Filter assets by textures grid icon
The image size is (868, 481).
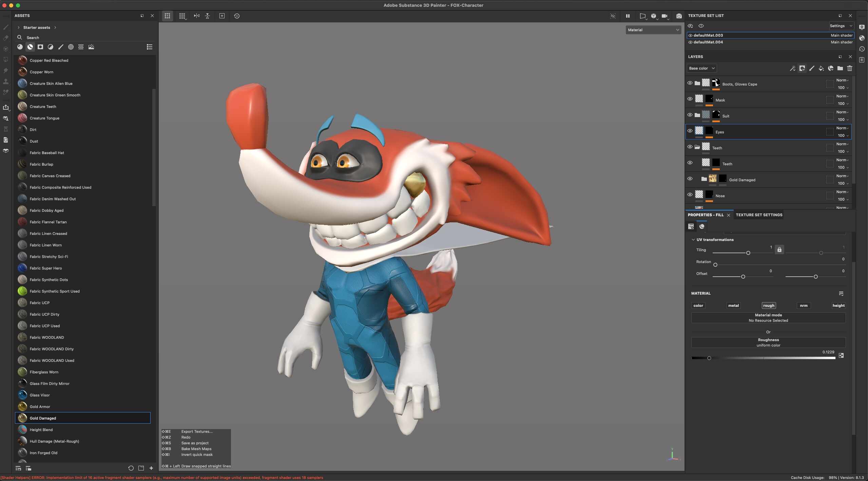point(81,47)
